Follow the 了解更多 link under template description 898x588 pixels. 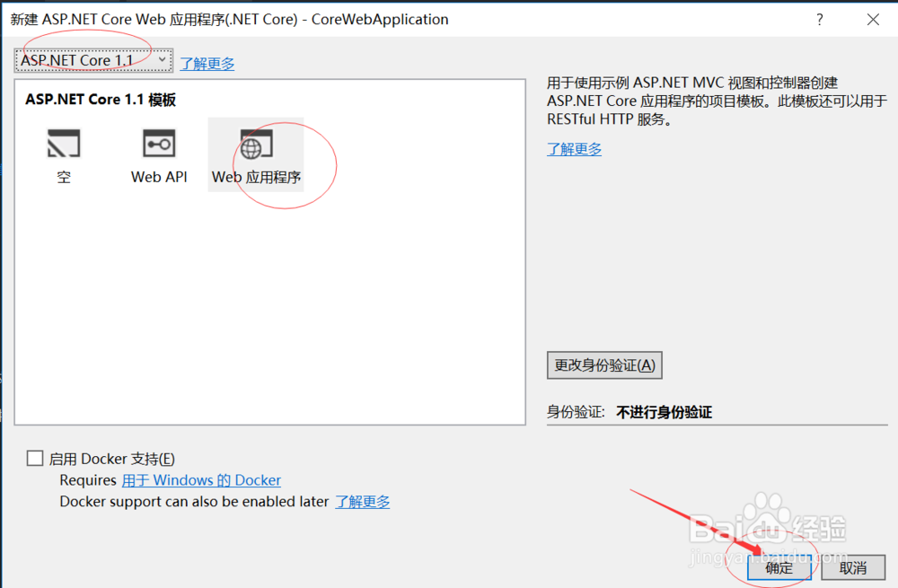coord(574,149)
